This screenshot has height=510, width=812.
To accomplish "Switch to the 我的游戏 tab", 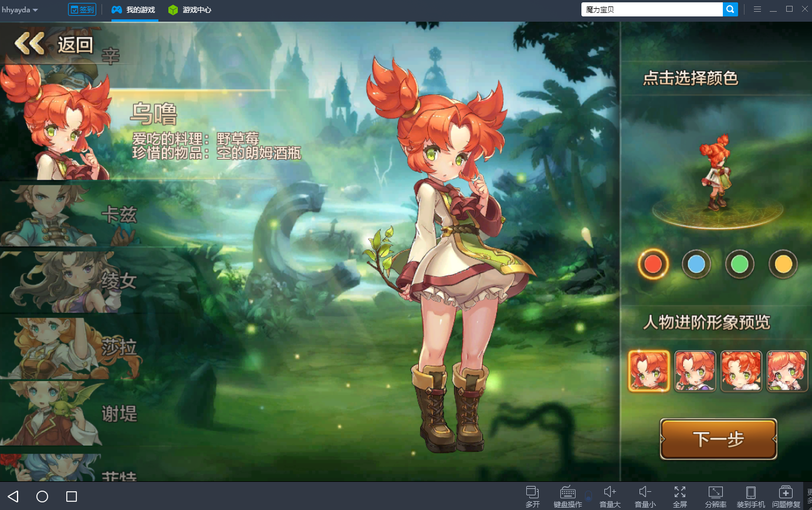I will (x=134, y=10).
